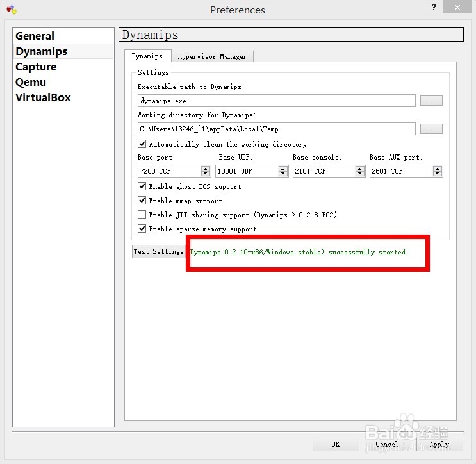Image resolution: width=476 pixels, height=464 pixels.
Task: Click the working directory for Dynamips field
Action: coord(276,129)
